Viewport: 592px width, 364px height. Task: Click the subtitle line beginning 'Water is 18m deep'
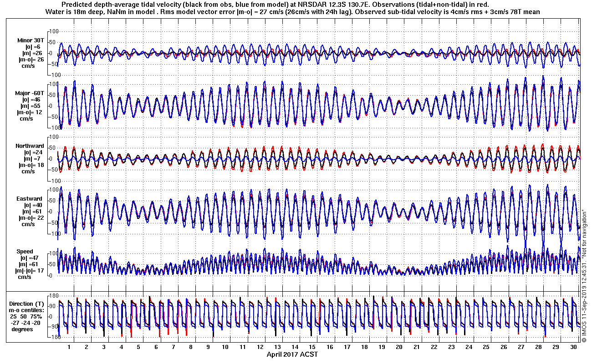(293, 11)
